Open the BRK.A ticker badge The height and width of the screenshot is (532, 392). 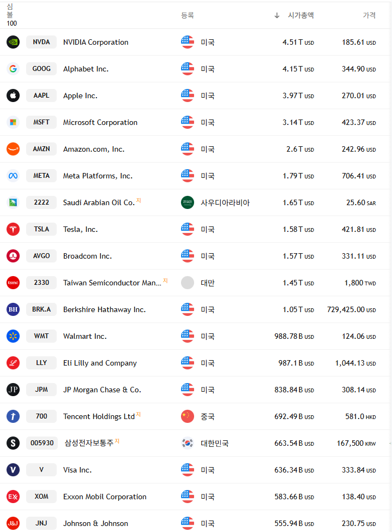click(x=41, y=309)
